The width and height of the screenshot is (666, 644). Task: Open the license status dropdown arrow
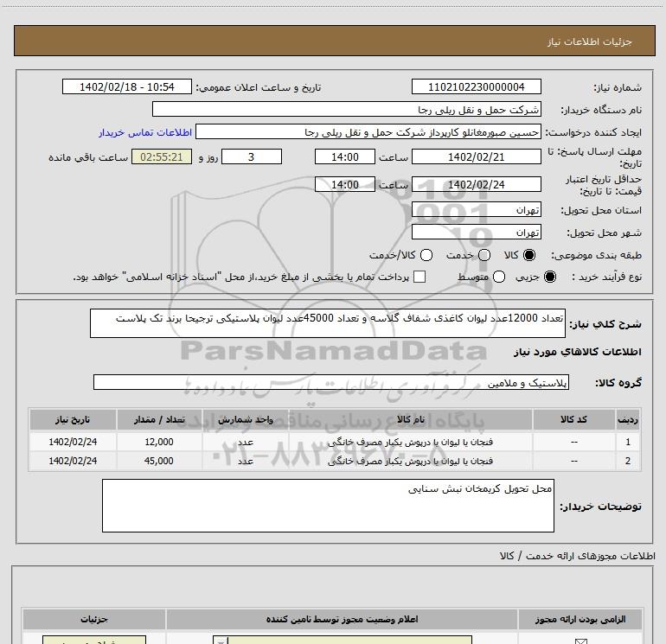coord(221,641)
